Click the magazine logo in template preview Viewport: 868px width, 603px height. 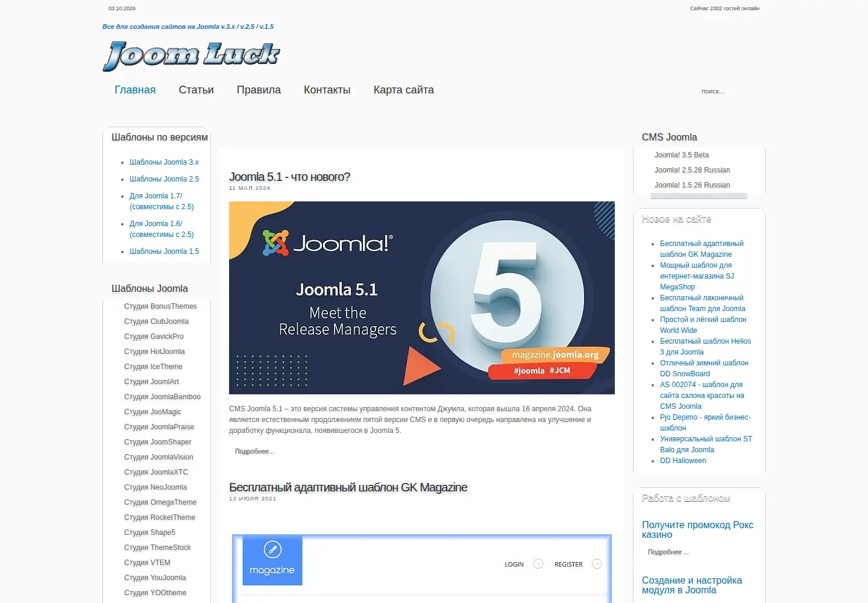point(272,560)
